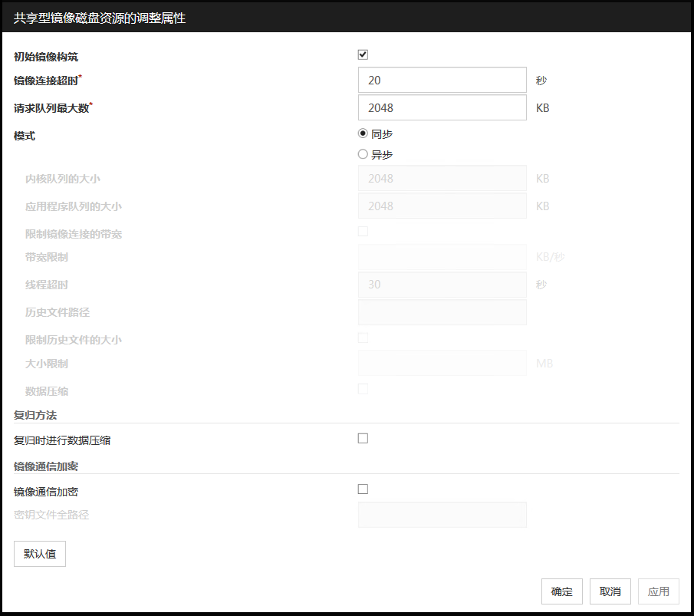Click the 密钥文件全路径 input field
Image resolution: width=694 pixels, height=616 pixels.
click(x=442, y=515)
